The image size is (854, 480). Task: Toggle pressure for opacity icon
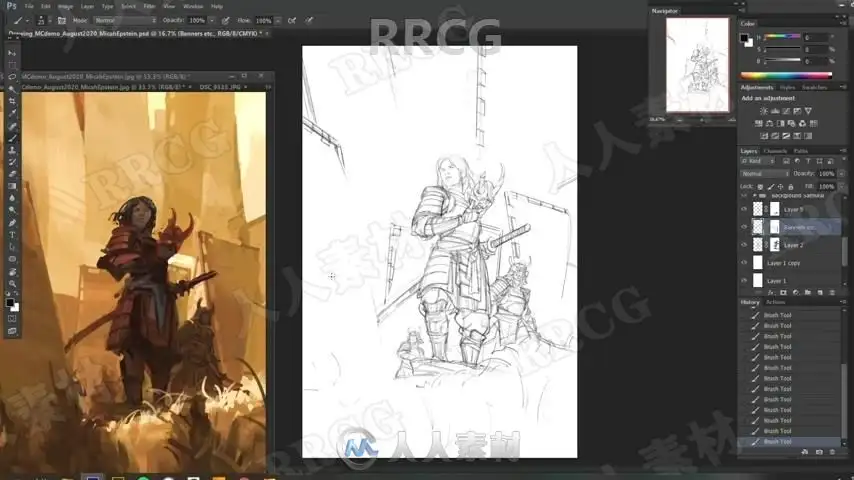click(225, 21)
